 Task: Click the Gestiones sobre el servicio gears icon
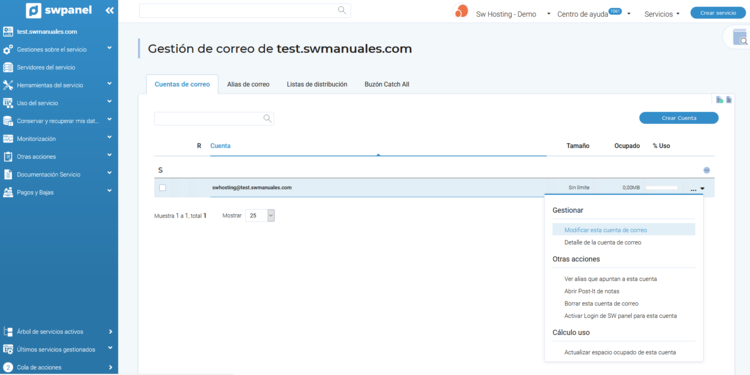(x=8, y=49)
